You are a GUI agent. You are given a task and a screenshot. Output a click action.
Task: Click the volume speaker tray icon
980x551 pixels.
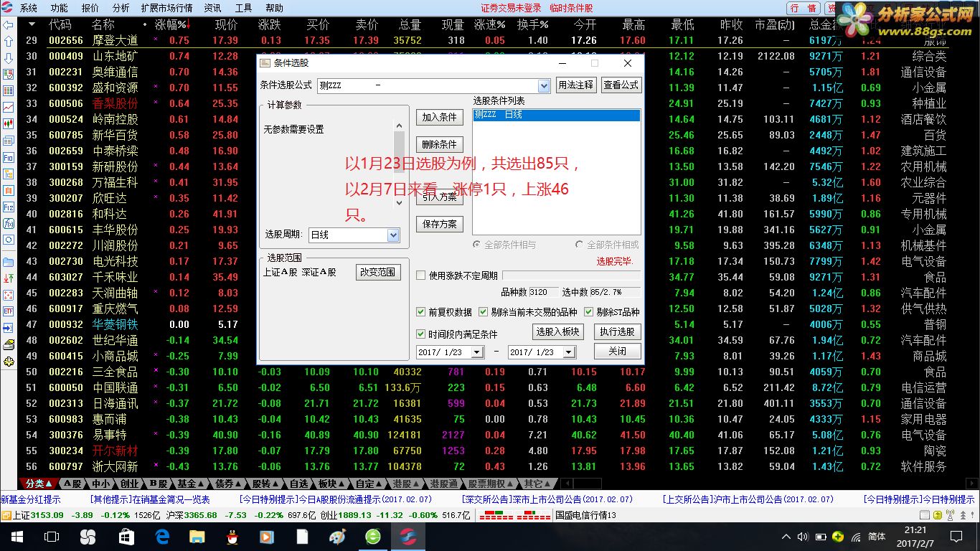pos(802,537)
